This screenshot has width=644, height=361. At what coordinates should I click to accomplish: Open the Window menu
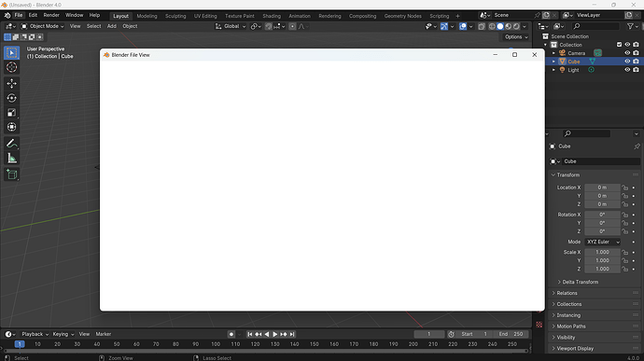point(75,15)
